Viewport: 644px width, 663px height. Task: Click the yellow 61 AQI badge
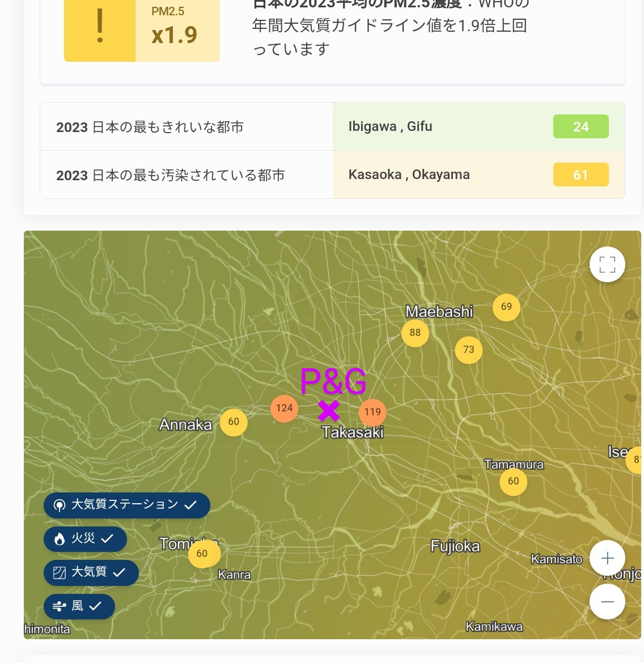tap(581, 175)
